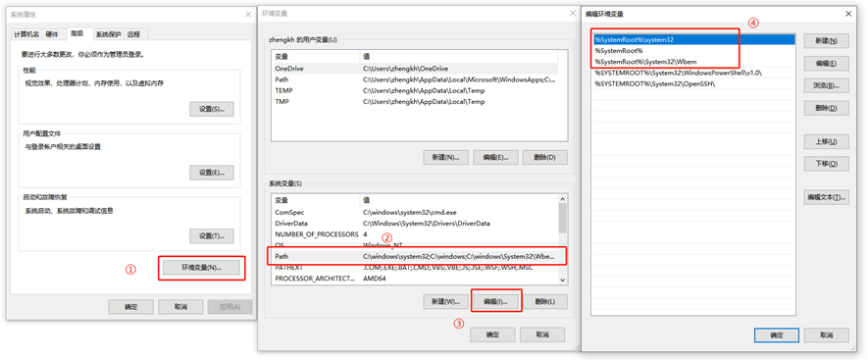Click 确定 in System Properties window
This screenshot has height=360, width=868.
tap(130, 307)
